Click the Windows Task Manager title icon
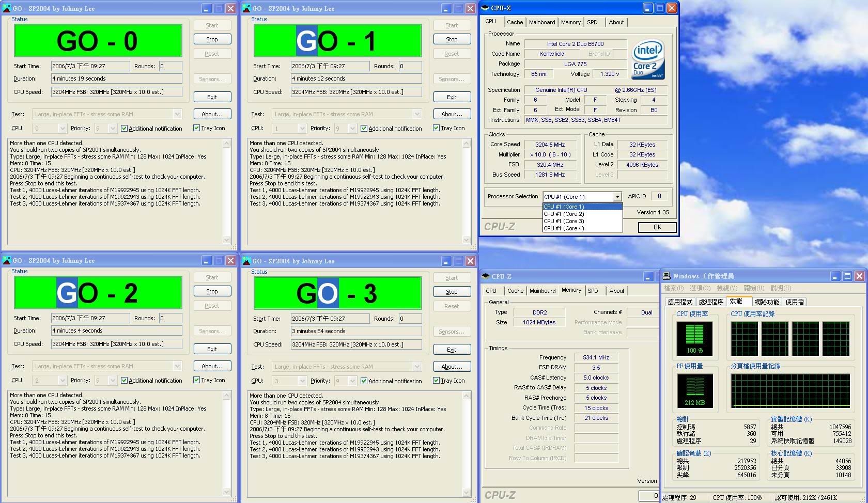Viewport: 868px width, 503px height. pos(667,276)
